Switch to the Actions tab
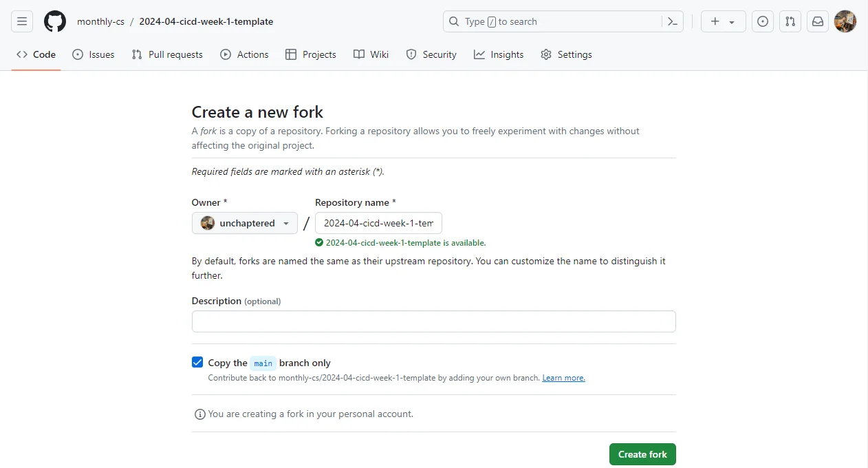Screen dimensions: 868x468 click(x=244, y=54)
